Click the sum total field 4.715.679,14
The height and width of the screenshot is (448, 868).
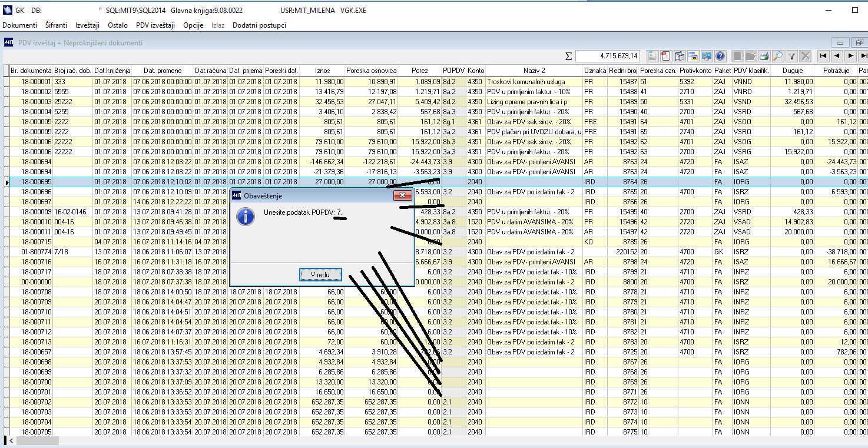click(x=608, y=56)
